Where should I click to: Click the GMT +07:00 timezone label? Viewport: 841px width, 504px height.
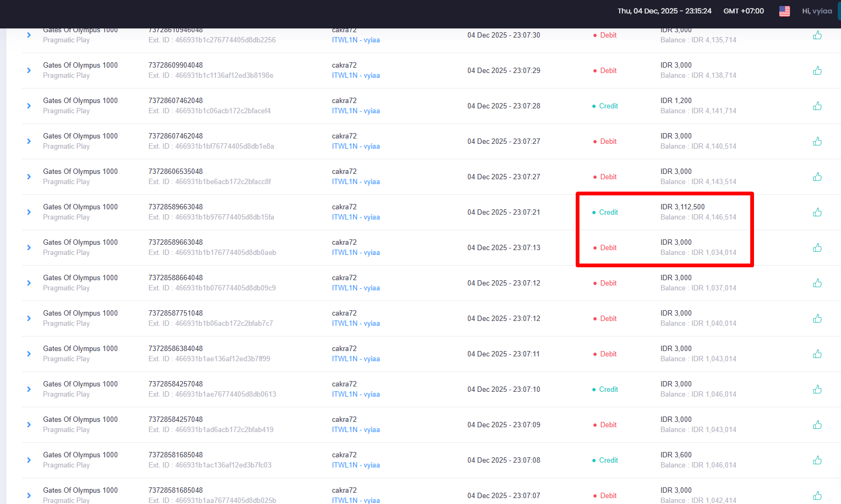point(743,11)
